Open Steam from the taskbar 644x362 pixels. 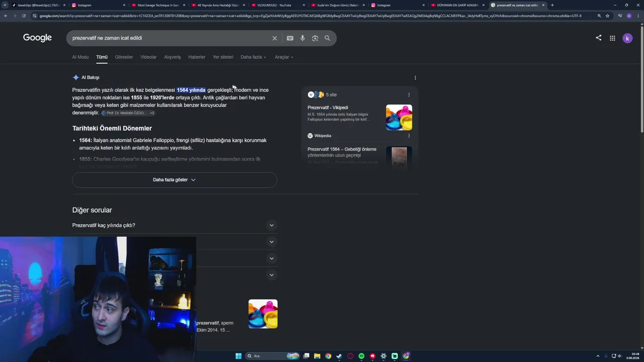pos(339,356)
